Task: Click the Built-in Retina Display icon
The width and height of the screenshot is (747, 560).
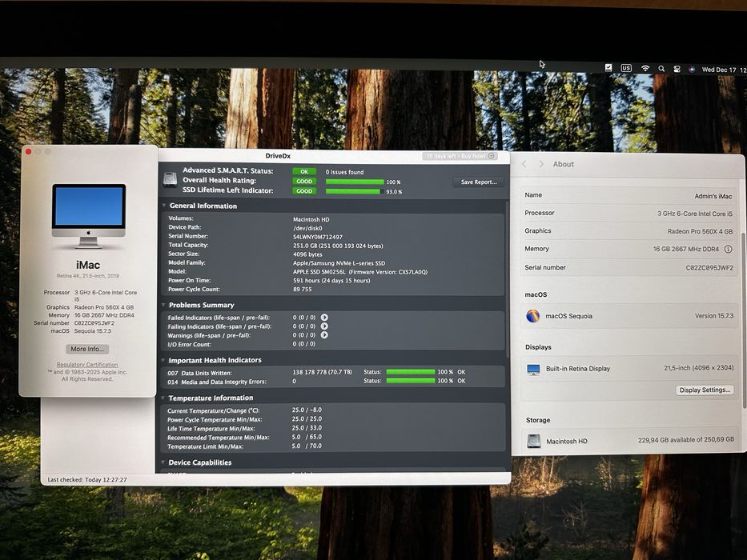Action: click(533, 370)
